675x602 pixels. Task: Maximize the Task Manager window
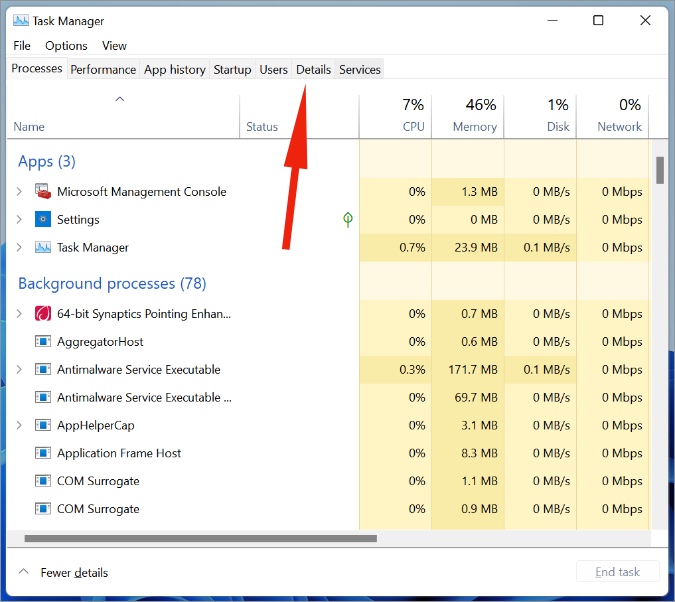[598, 20]
